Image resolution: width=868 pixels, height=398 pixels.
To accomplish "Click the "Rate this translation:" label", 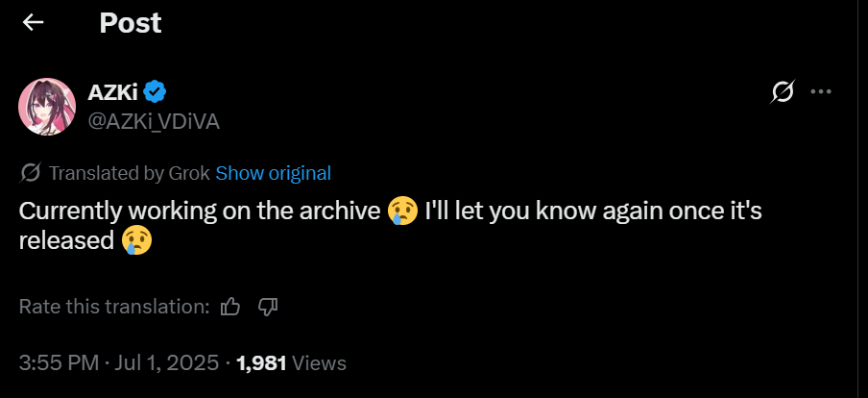I will (114, 307).
